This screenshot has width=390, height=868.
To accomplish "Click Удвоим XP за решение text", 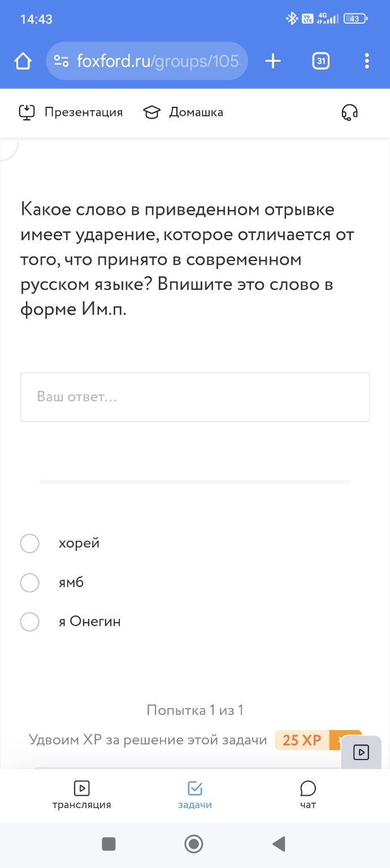I will (148, 740).
